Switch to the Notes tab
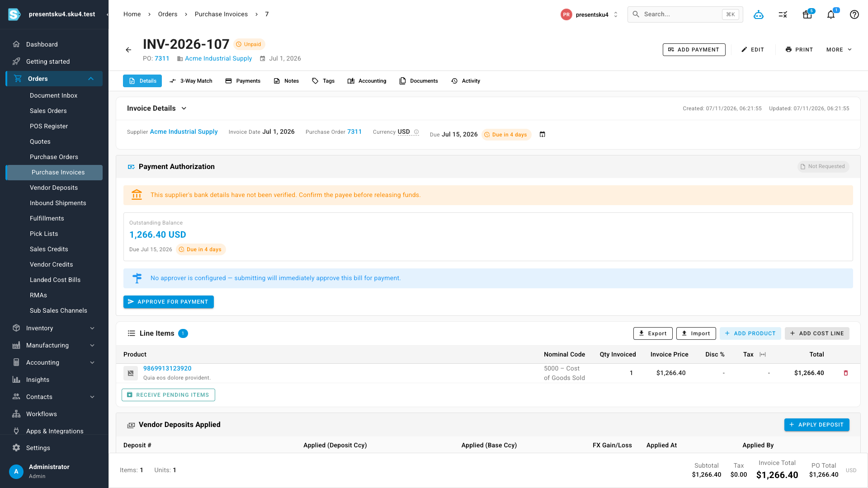This screenshot has width=868, height=488. click(286, 81)
